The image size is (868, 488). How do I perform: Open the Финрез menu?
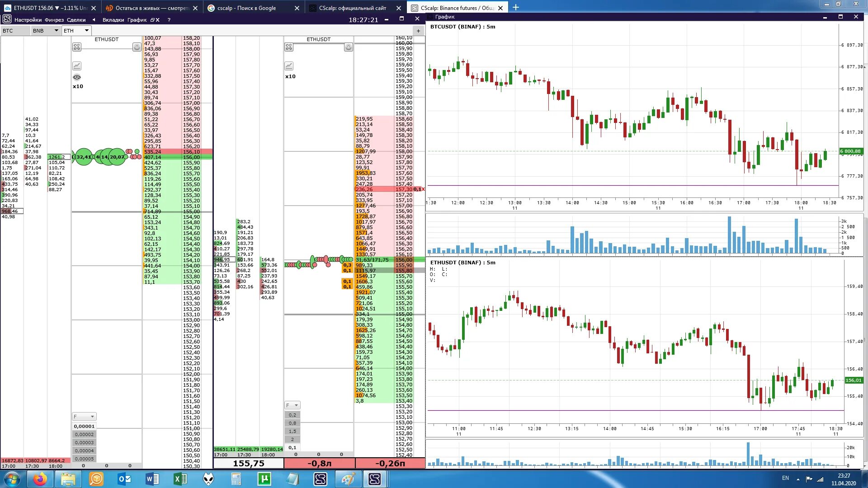coord(54,20)
